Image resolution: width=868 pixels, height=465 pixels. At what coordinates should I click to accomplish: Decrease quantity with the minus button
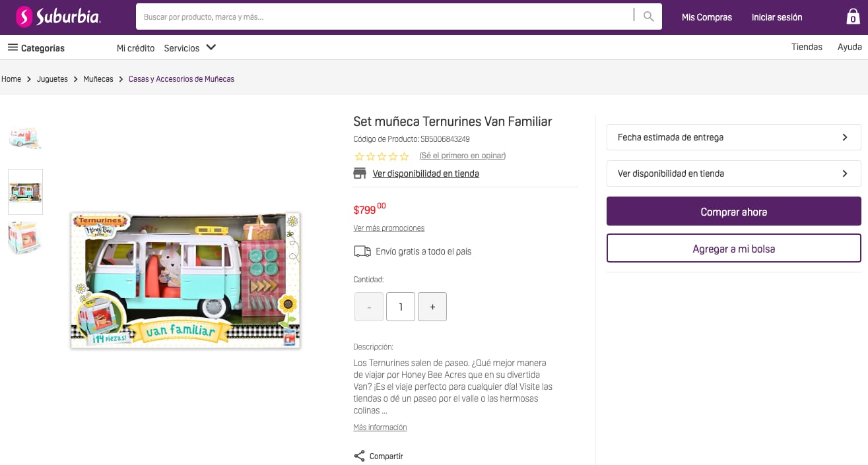tap(369, 307)
